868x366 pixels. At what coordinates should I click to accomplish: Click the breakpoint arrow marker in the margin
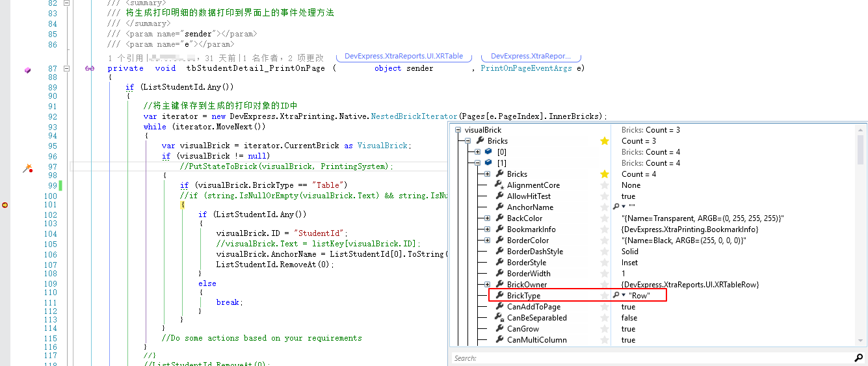point(5,205)
